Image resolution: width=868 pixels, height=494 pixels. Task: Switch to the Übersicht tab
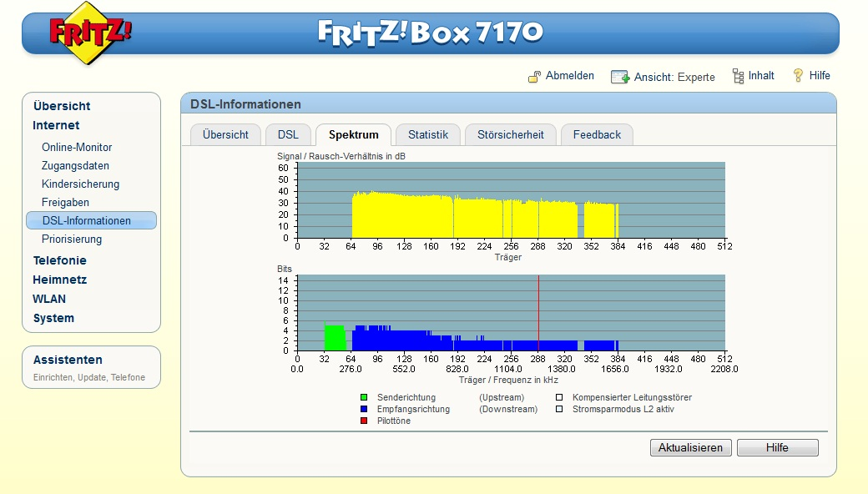pyautogui.click(x=225, y=134)
